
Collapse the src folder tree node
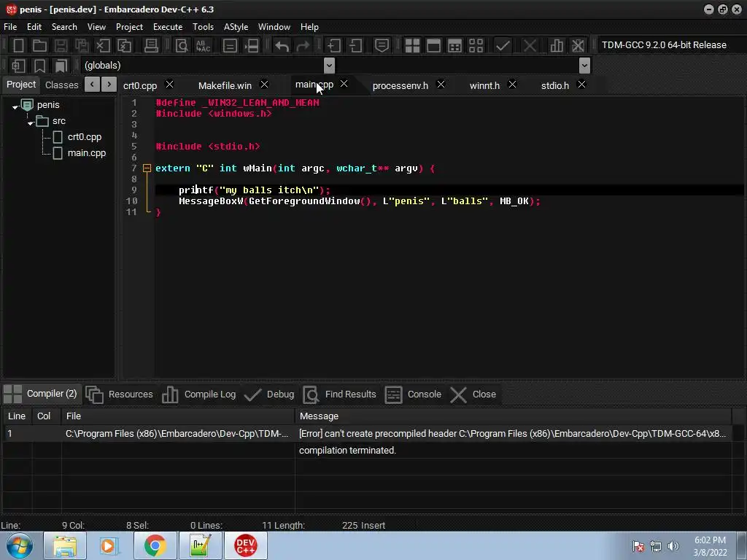pyautogui.click(x=31, y=122)
